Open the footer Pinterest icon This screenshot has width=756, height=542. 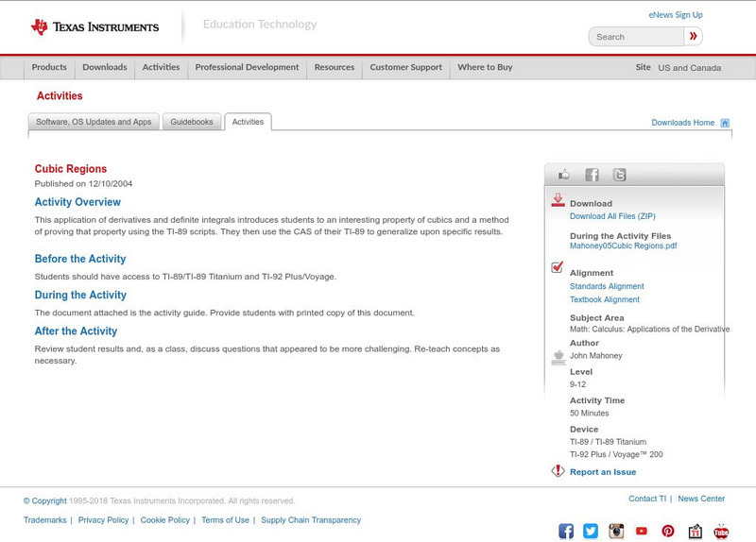(x=668, y=531)
